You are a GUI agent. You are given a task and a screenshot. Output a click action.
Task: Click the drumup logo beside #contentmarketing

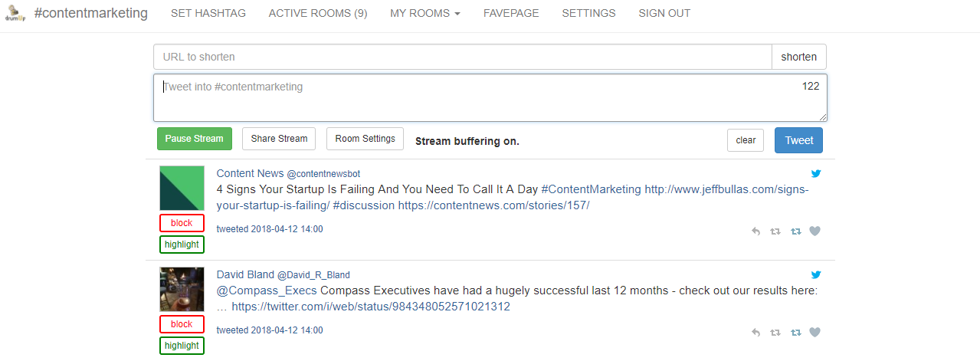[15, 13]
